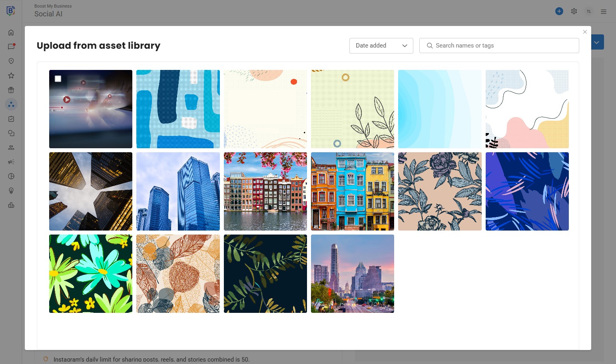Screen dimensions: 616x364
Task: Expand the Date added sort dropdown
Action: 381,46
